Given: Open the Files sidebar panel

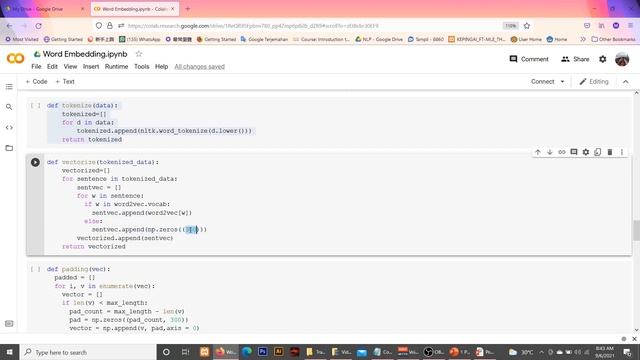Looking at the screenshot, I should 9,148.
